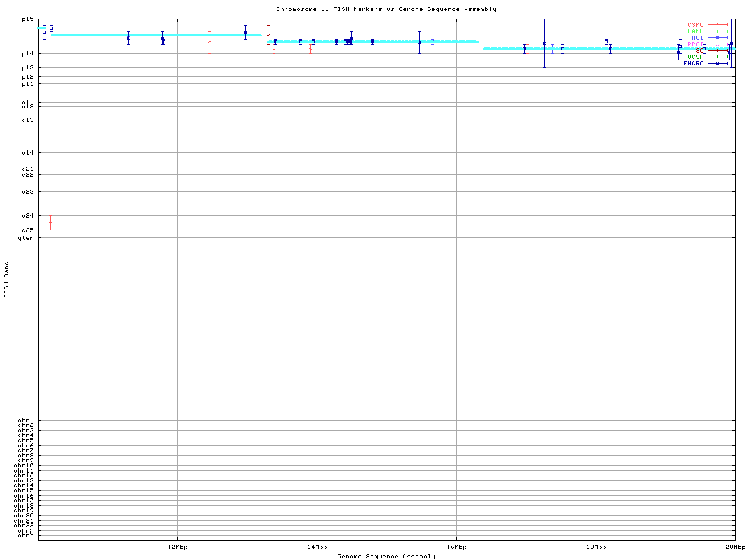Click the CSMC legend line sample
This screenshot has height=560, width=747.
(x=718, y=25)
